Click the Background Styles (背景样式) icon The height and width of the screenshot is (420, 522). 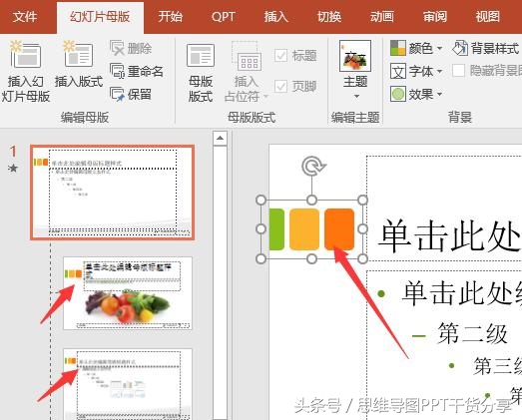[x=460, y=48]
